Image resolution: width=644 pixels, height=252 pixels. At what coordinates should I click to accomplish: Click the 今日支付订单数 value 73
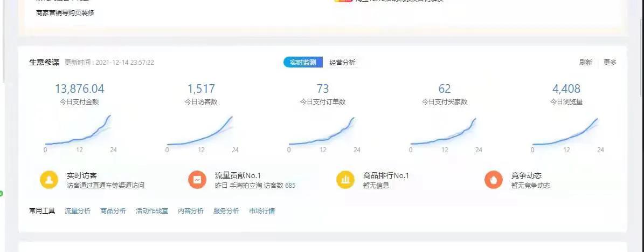pos(323,89)
